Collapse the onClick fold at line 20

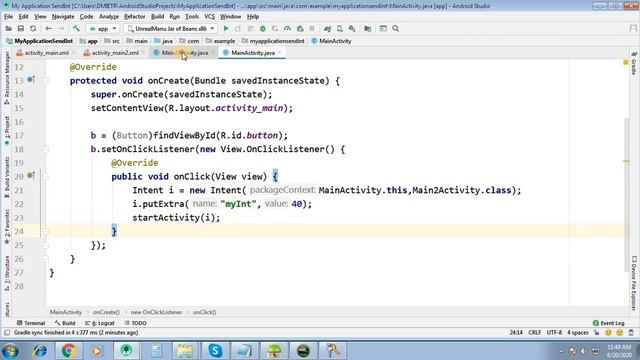(45, 177)
